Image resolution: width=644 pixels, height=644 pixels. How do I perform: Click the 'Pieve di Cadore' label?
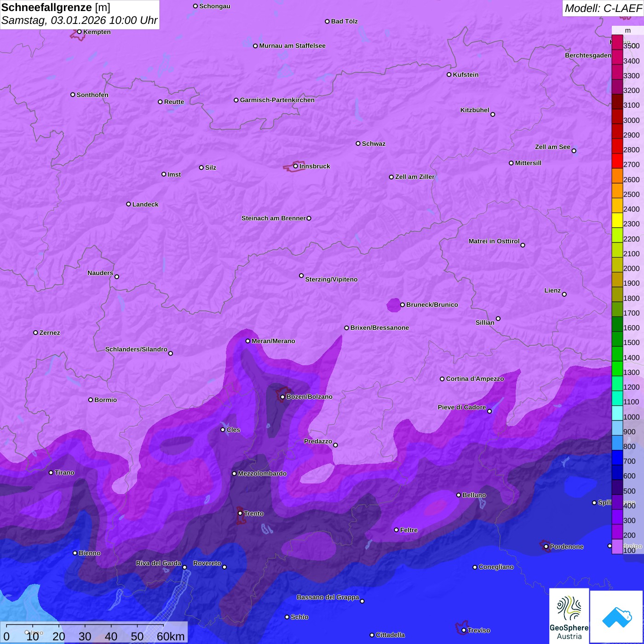462,407
